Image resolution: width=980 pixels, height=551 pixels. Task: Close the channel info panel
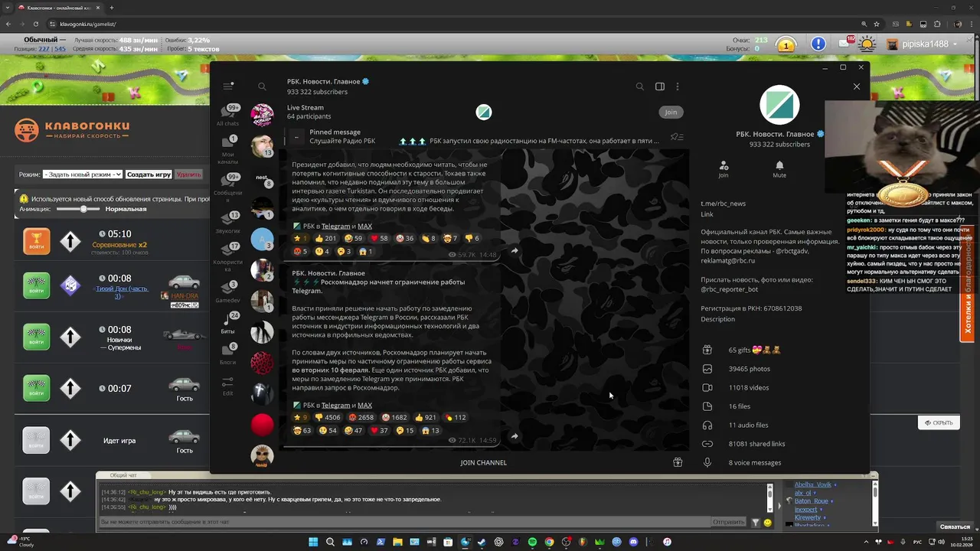[x=857, y=86]
